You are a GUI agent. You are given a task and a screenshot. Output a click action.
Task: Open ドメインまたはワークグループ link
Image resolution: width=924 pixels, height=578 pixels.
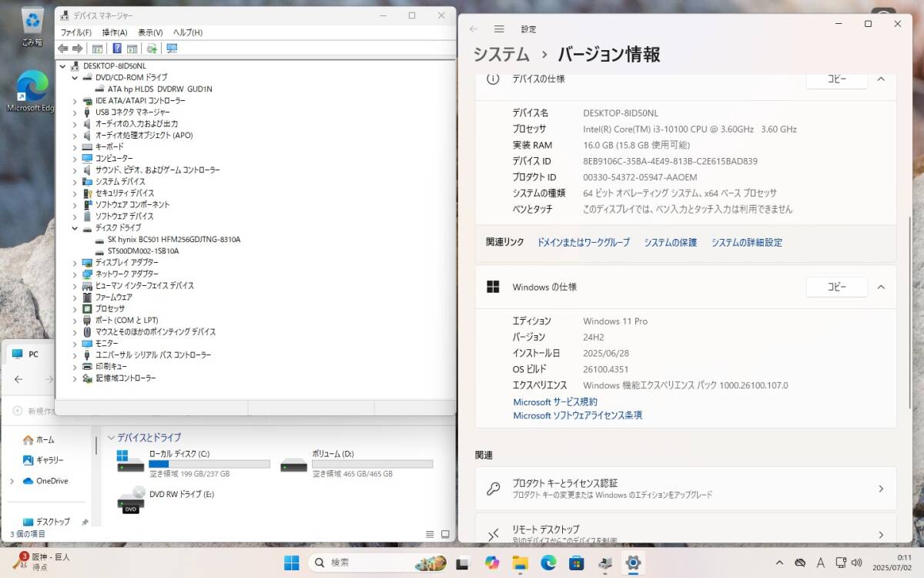[583, 242]
